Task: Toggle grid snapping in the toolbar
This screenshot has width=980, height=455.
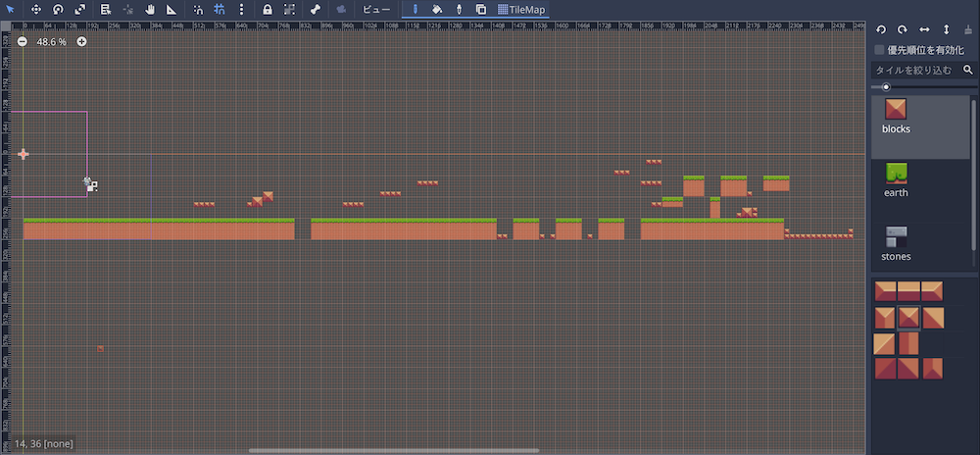Action: (220, 10)
